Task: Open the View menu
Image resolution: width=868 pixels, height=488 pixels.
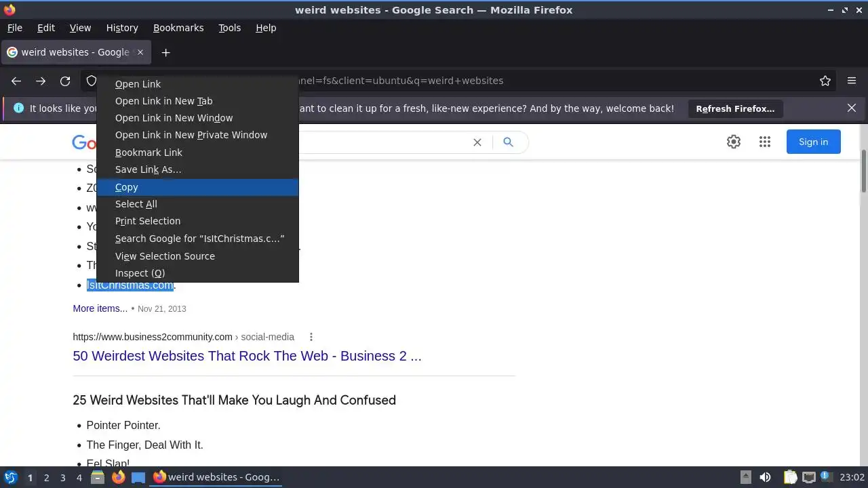Action: [80, 28]
